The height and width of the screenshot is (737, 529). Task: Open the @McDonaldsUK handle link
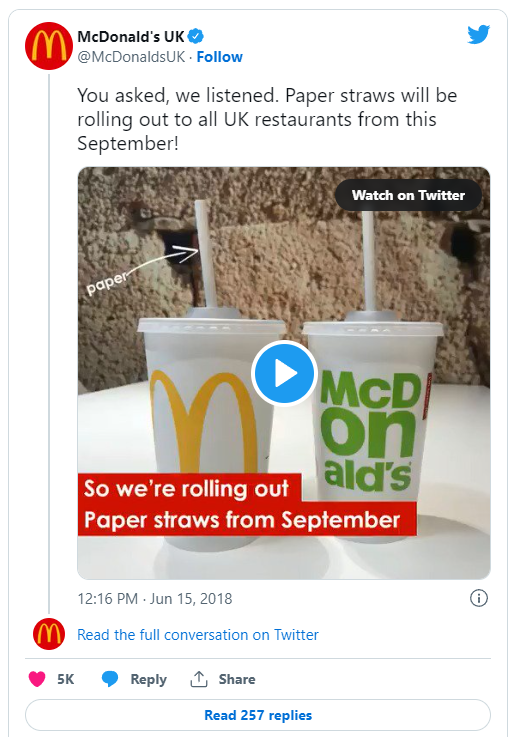[x=131, y=57]
